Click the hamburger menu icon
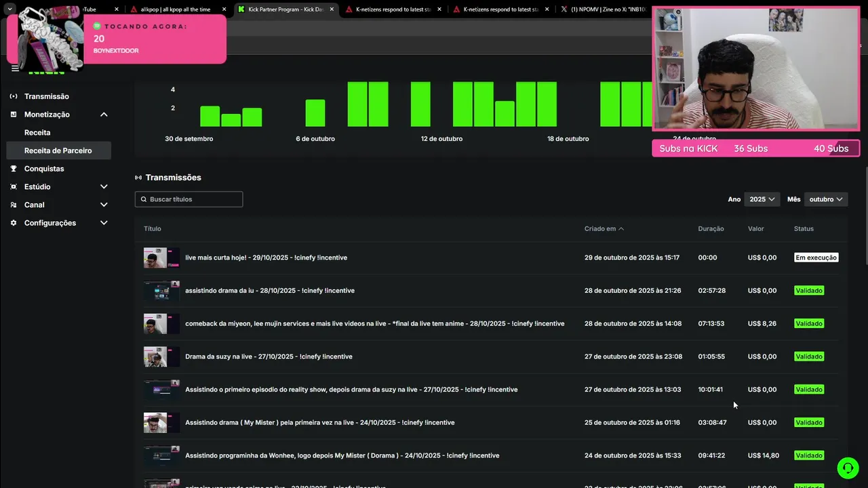 pos(15,68)
